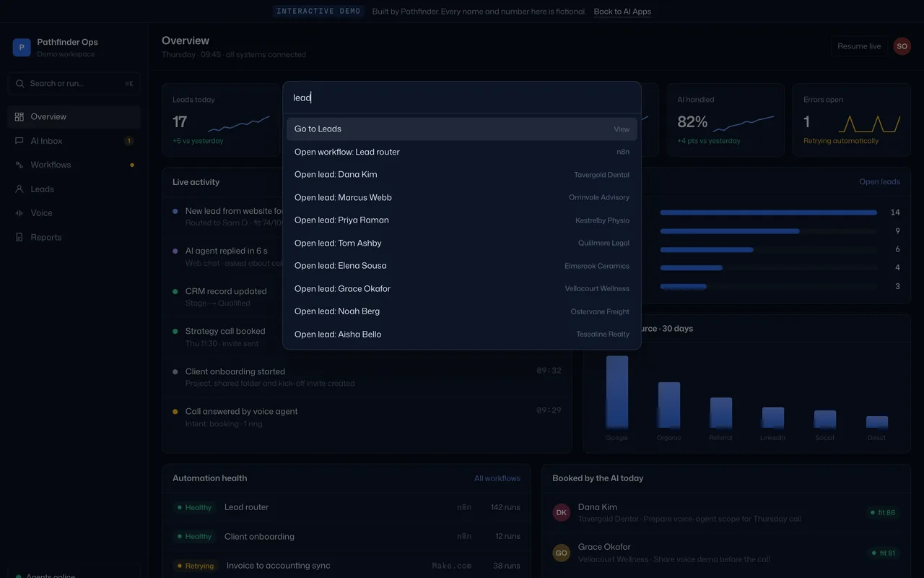Image resolution: width=924 pixels, height=578 pixels.
Task: Click Dana Kim's DK avatar
Action: coord(562,513)
